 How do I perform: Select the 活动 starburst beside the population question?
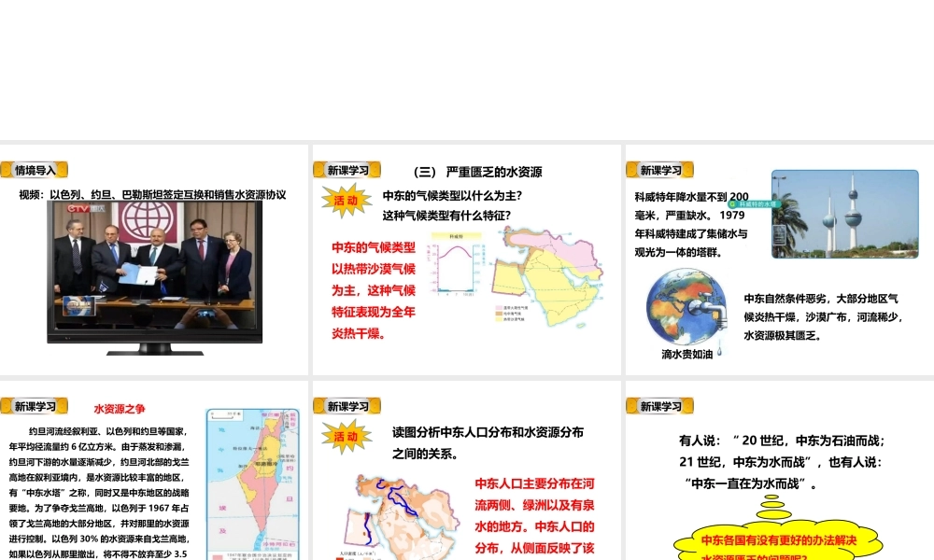click(346, 437)
